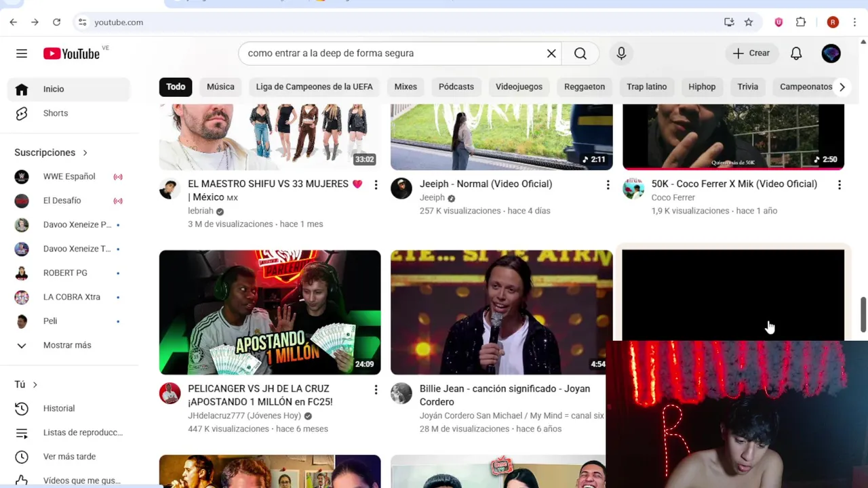Expand Mostrar más subscriptions

(x=69, y=345)
